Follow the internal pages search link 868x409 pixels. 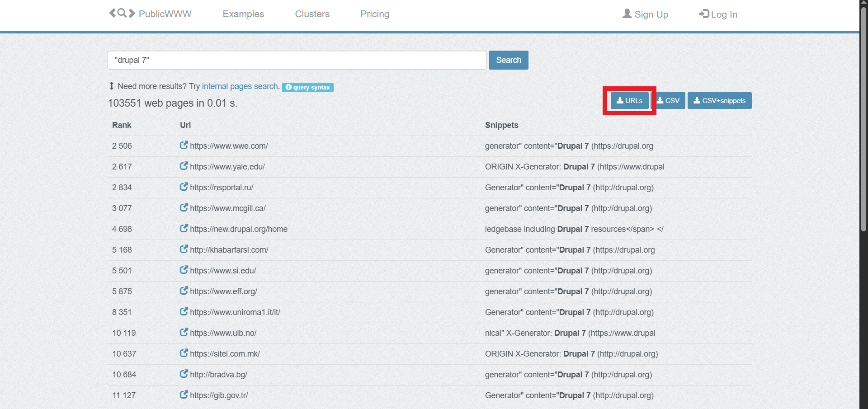[240, 86]
